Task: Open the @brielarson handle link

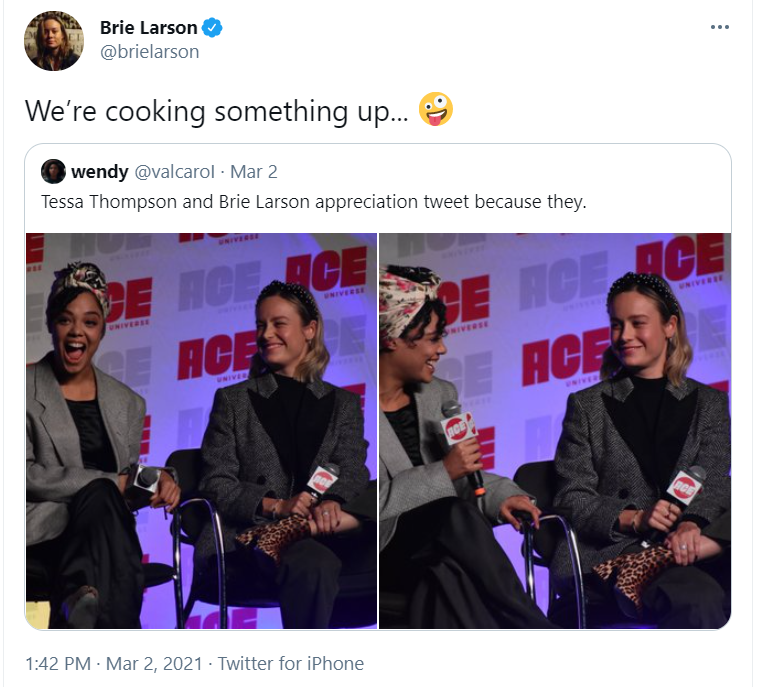Action: (x=149, y=51)
